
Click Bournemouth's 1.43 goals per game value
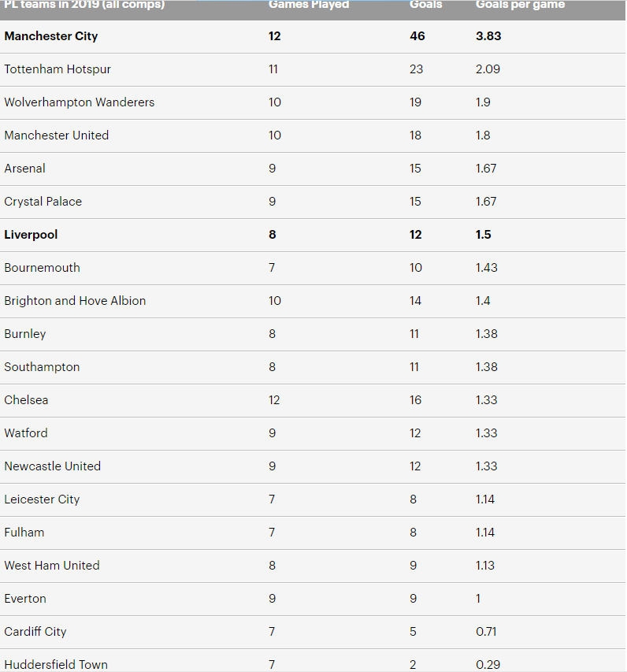point(487,268)
